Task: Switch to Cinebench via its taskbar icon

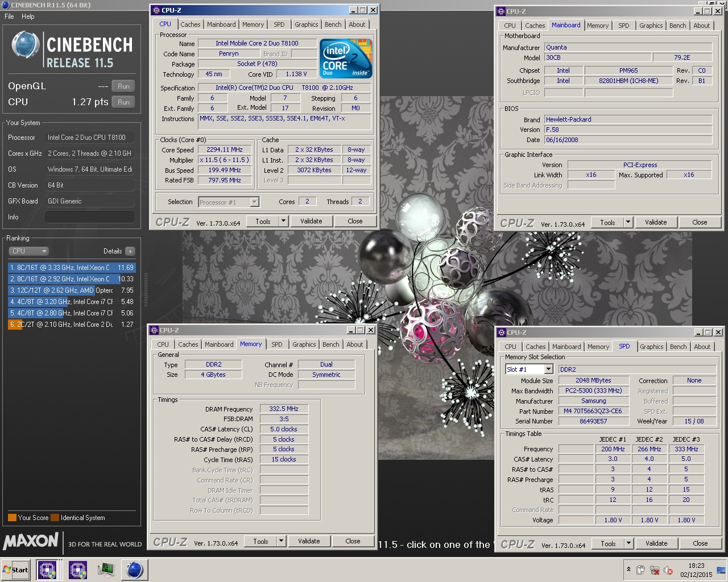Action: 134,570
